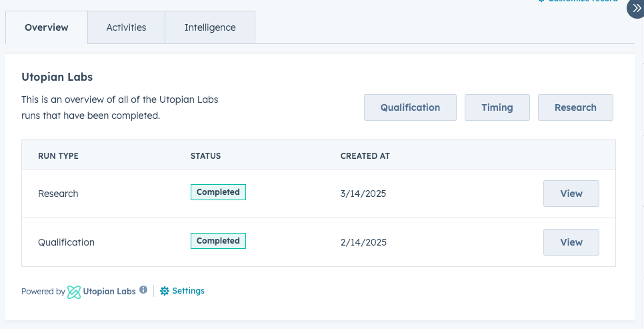Click the double-chevron collapse panel icon
644x329 pixels.
(x=635, y=8)
